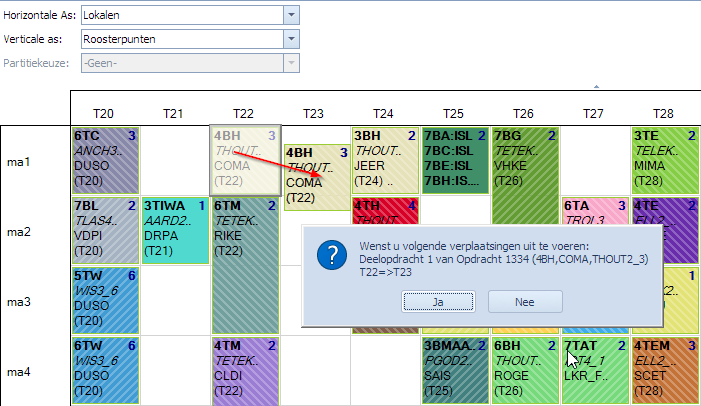Click the red 4TH lesson block

[385, 211]
